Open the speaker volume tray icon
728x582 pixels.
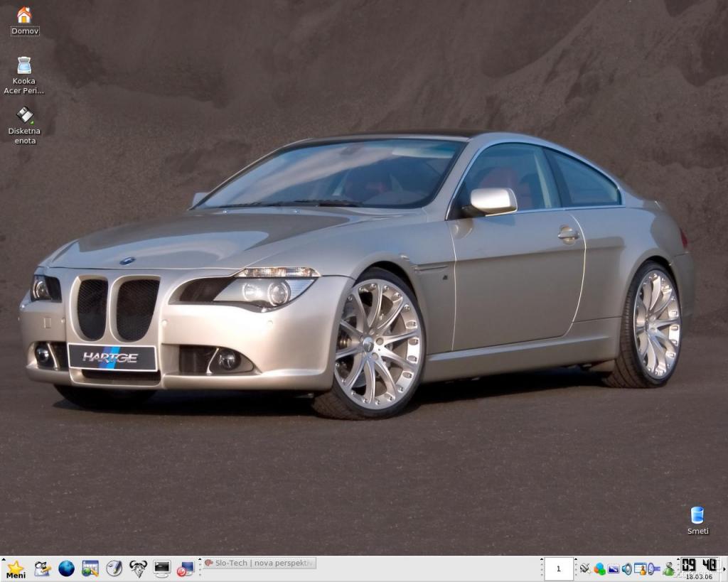[627, 568]
